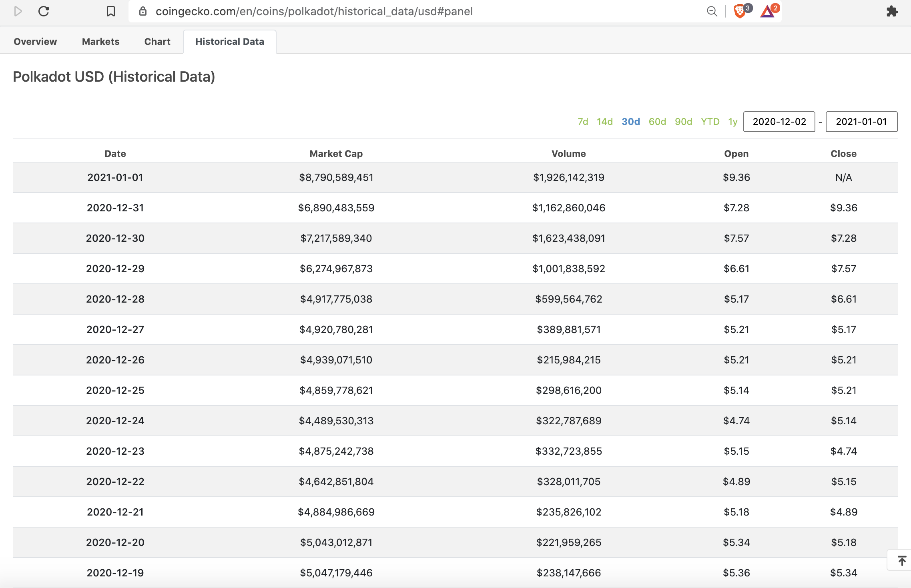
Task: Select the Historical Data tab
Action: tap(230, 42)
